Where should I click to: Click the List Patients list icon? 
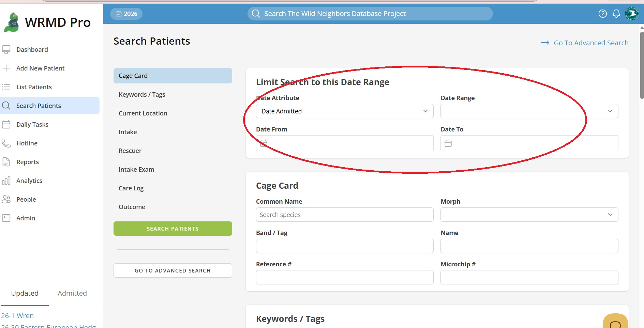pos(6,87)
